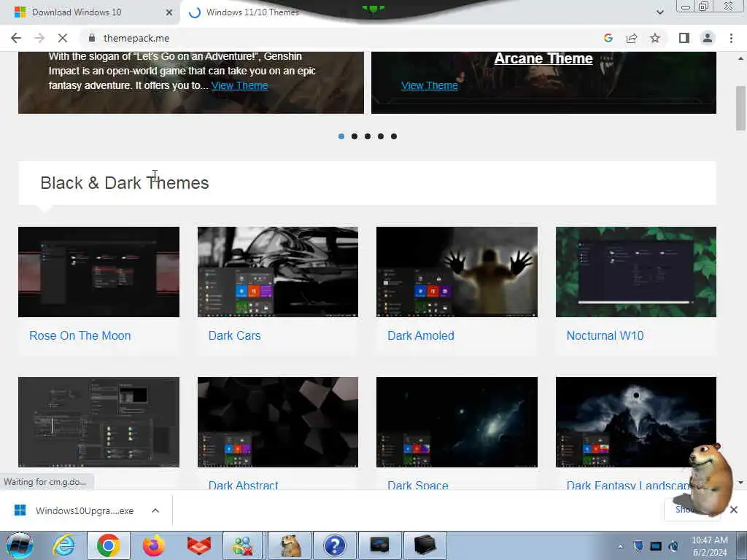
Task: Select the fourth carousel dot
Action: click(381, 136)
